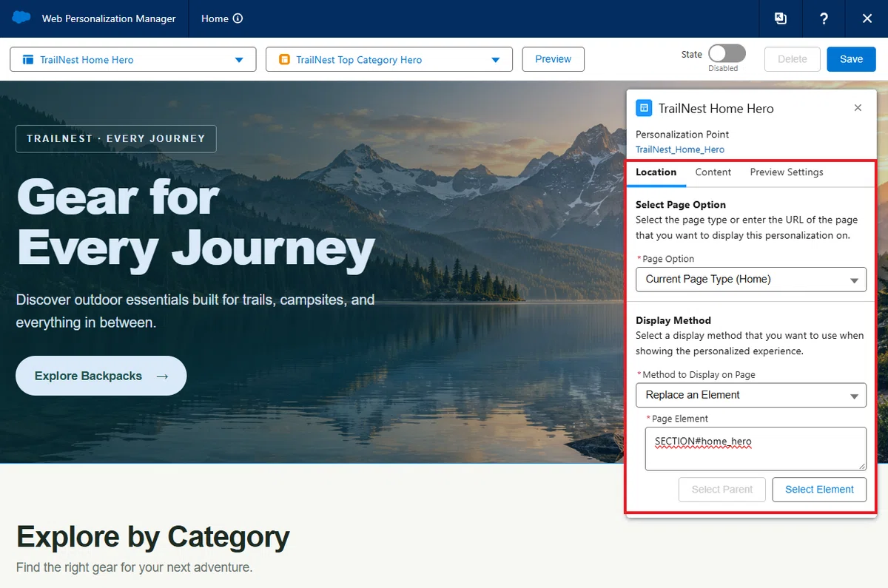Switch to the Preview Settings tab
Viewport: 888px width, 588px height.
click(x=787, y=172)
